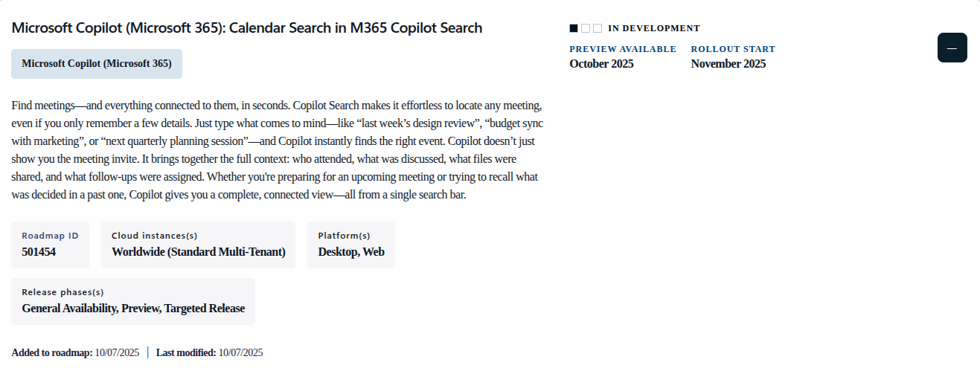Select the roadmap ID number 501454

(39, 252)
